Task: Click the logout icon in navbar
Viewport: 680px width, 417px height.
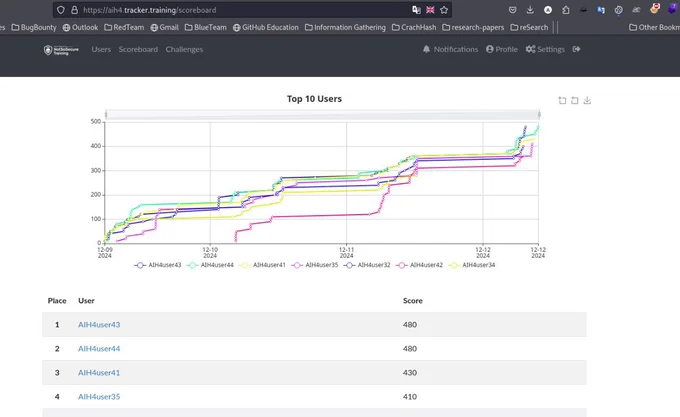Action: tap(576, 49)
